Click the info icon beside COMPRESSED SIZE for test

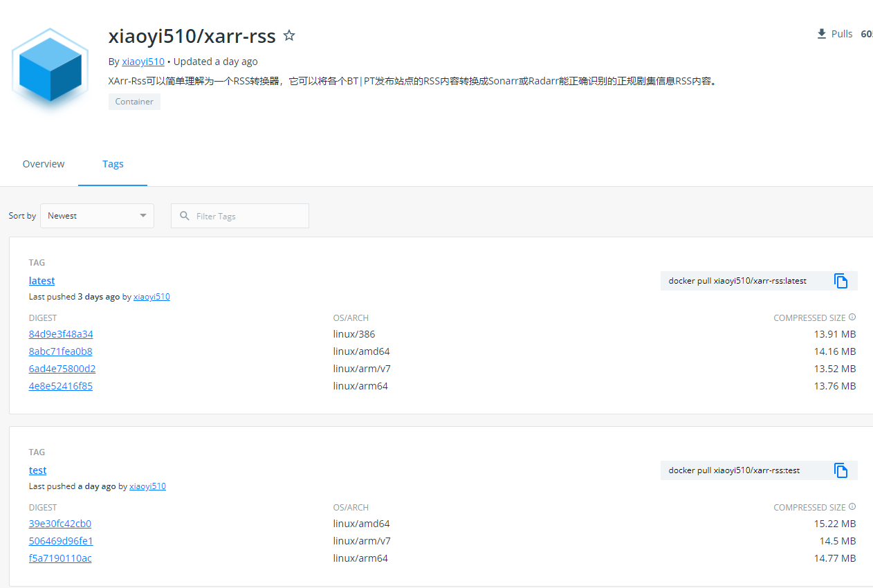(x=852, y=506)
